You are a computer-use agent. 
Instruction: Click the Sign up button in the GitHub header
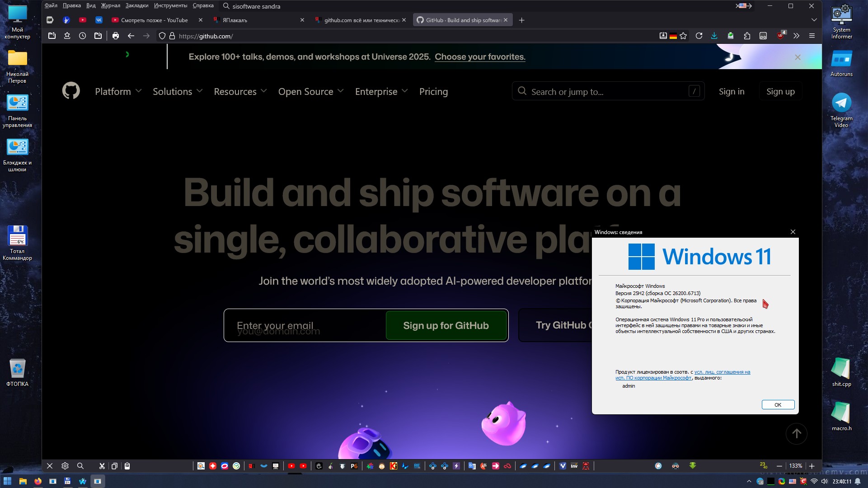(x=780, y=91)
